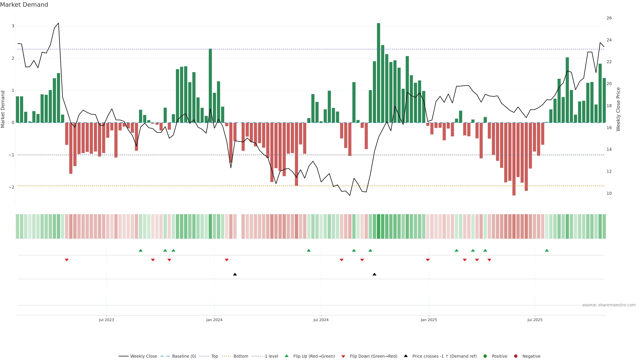
Task: Click the Flip Up green triangle legend icon
Action: [286, 356]
